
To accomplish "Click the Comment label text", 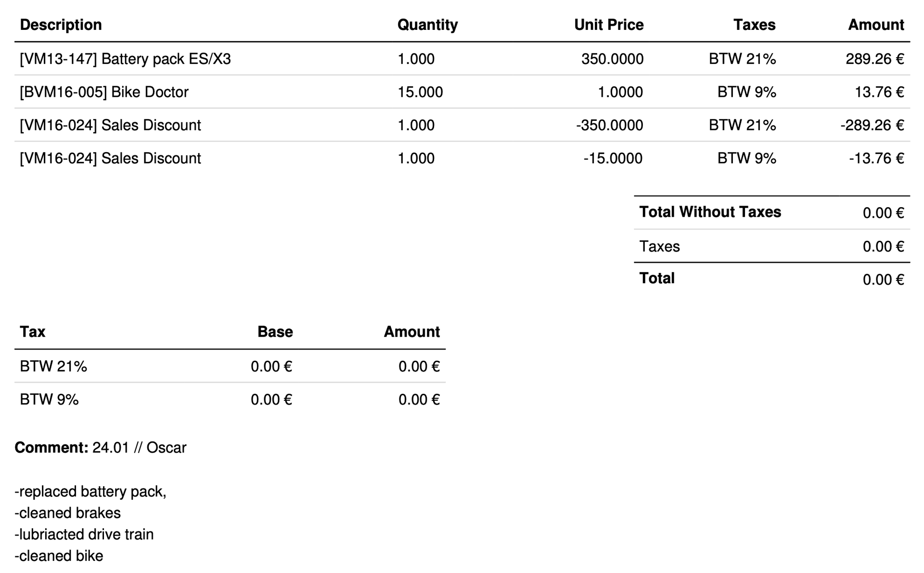I will click(x=51, y=448).
